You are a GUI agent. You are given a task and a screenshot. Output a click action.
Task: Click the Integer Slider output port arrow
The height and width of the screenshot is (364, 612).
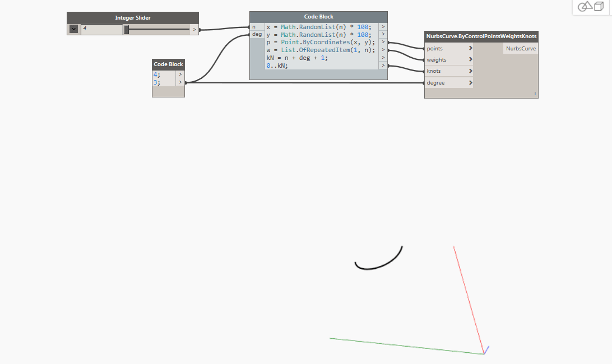194,29
